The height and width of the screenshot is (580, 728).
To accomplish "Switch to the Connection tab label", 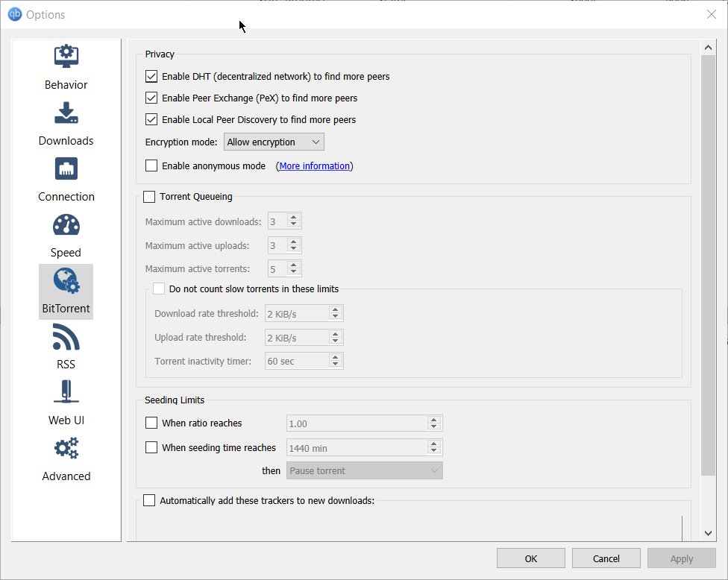I will [66, 197].
